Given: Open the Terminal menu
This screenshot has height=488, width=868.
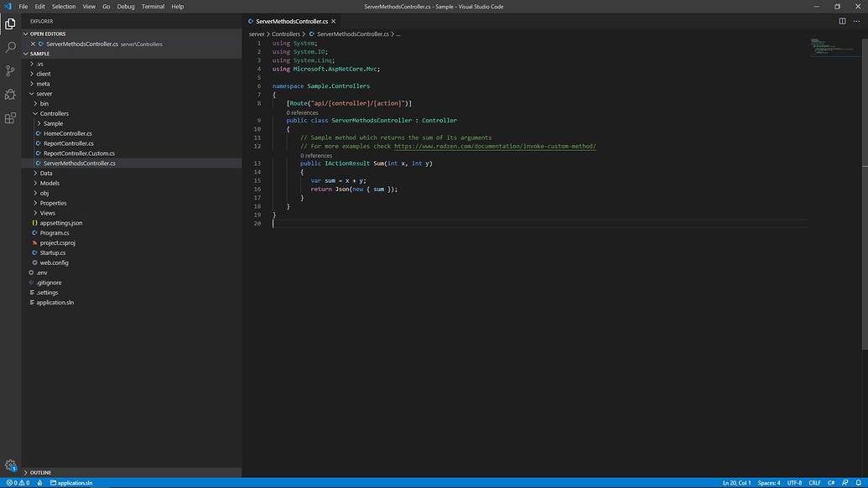Looking at the screenshot, I should coord(153,7).
